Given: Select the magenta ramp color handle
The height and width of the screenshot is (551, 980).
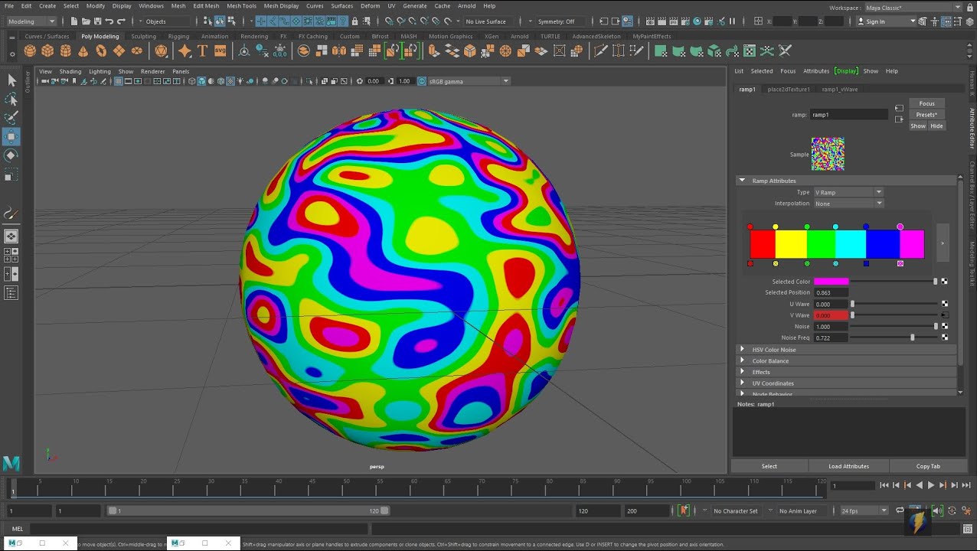Looking at the screenshot, I should (900, 227).
